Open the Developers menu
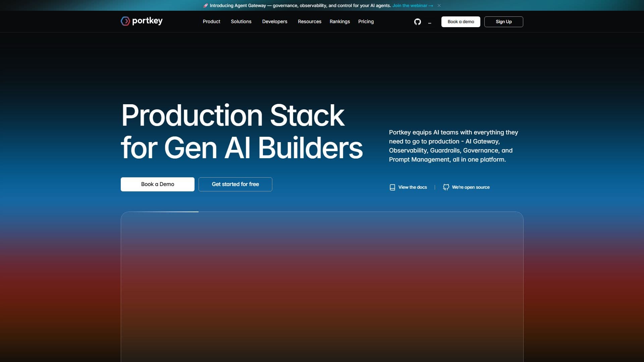The image size is (644, 362). point(275,21)
